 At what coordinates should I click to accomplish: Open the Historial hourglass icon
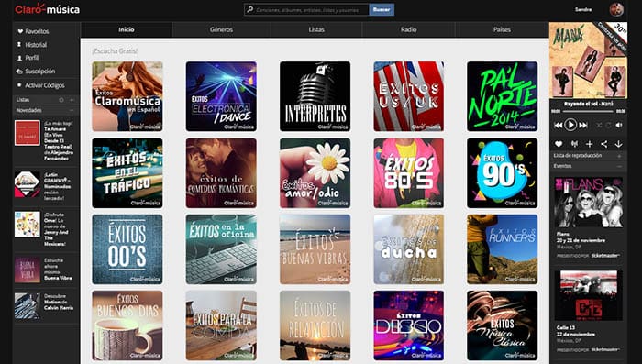(19, 45)
